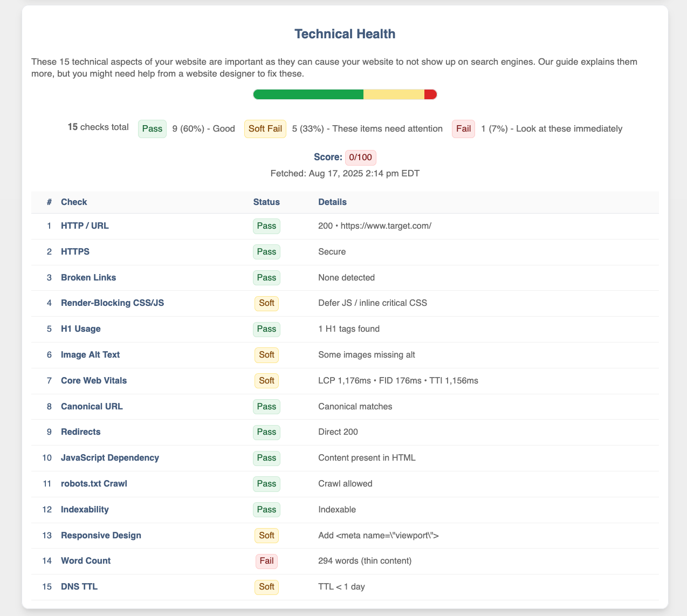Click the Pass status for H1 Usage

click(x=266, y=329)
